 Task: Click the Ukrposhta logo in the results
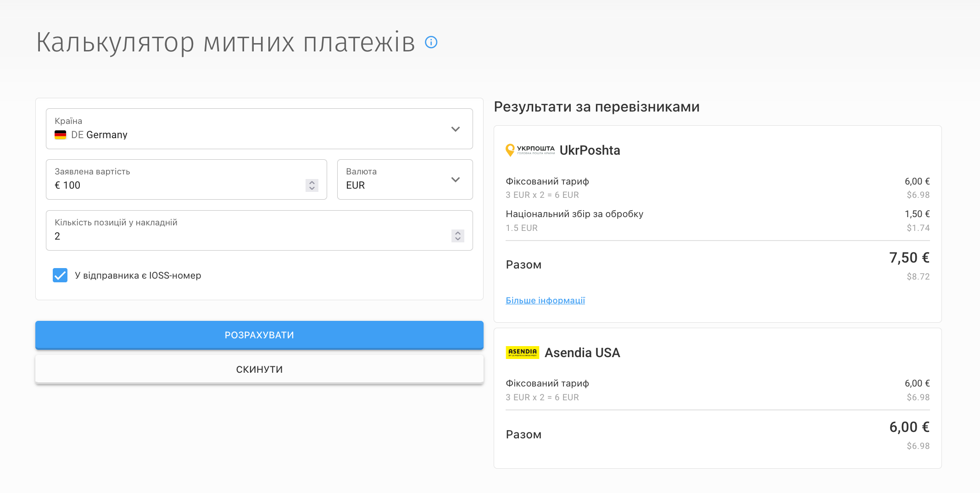pos(530,150)
